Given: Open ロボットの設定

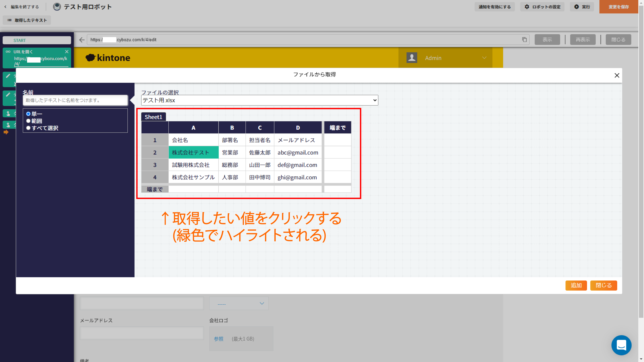Looking at the screenshot, I should pyautogui.click(x=542, y=7).
